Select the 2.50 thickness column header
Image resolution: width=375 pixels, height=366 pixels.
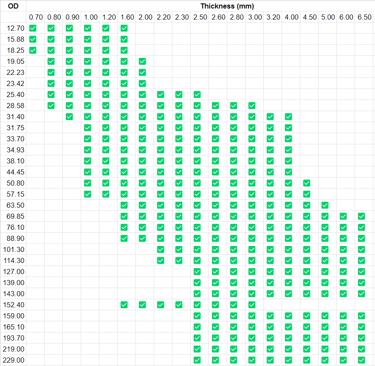pos(200,17)
